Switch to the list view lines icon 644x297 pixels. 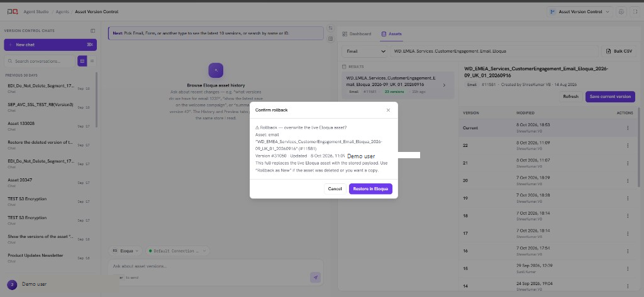[92, 61]
